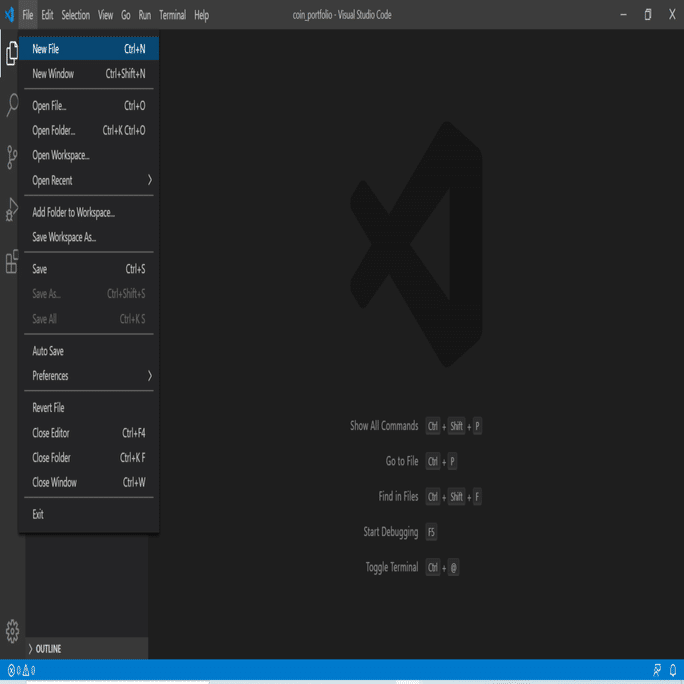The image size is (684, 684).
Task: Click the Show All Commands hint text
Action: [384, 426]
